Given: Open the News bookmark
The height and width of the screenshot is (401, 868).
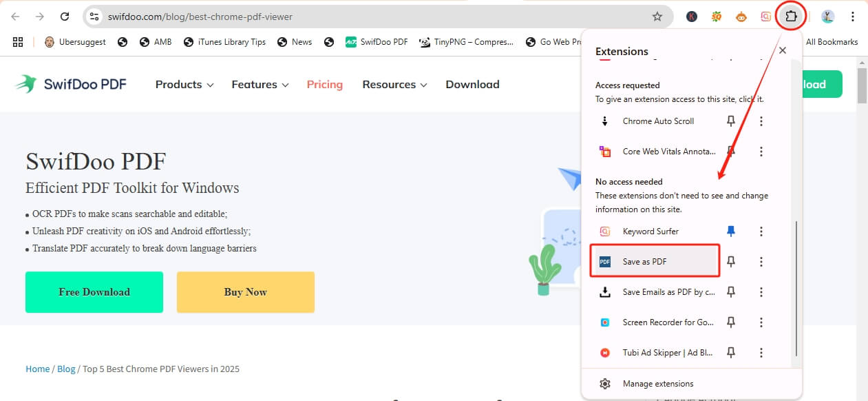Looking at the screenshot, I should 295,42.
